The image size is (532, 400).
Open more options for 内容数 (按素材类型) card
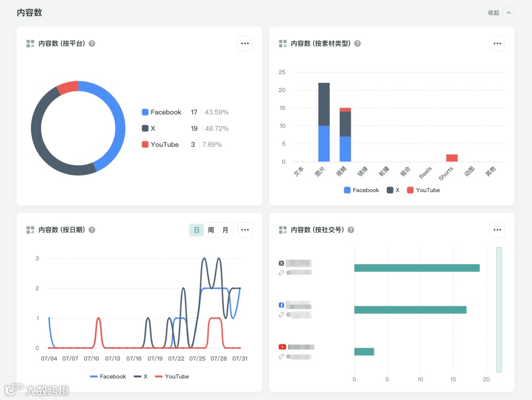coord(497,43)
